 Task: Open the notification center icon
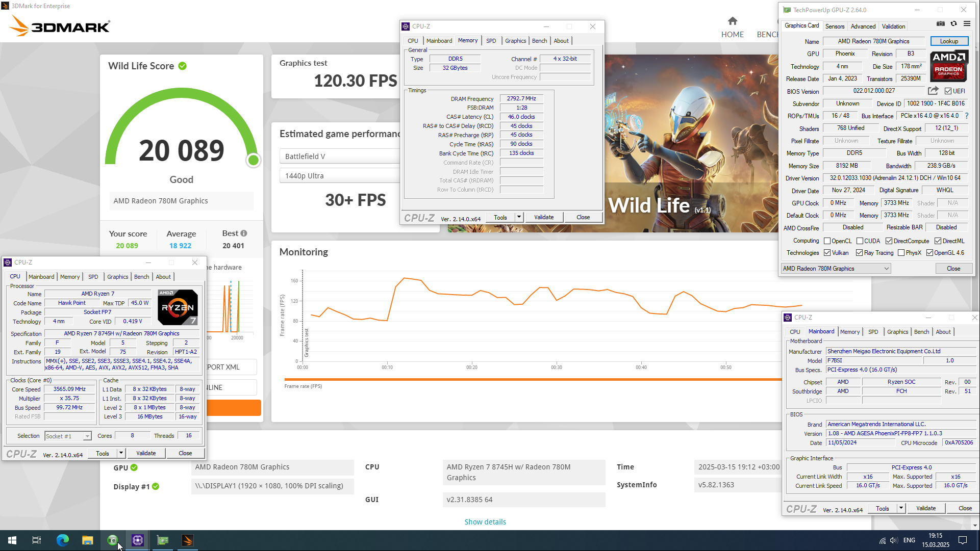pos(963,540)
